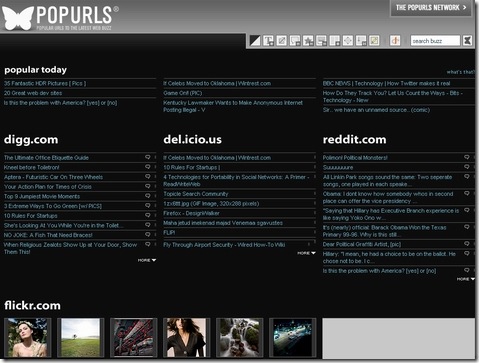Click comment bubble beside '3 Extreme Ways To Go Green'
This screenshot has width=479, height=363.
pyautogui.click(x=148, y=205)
